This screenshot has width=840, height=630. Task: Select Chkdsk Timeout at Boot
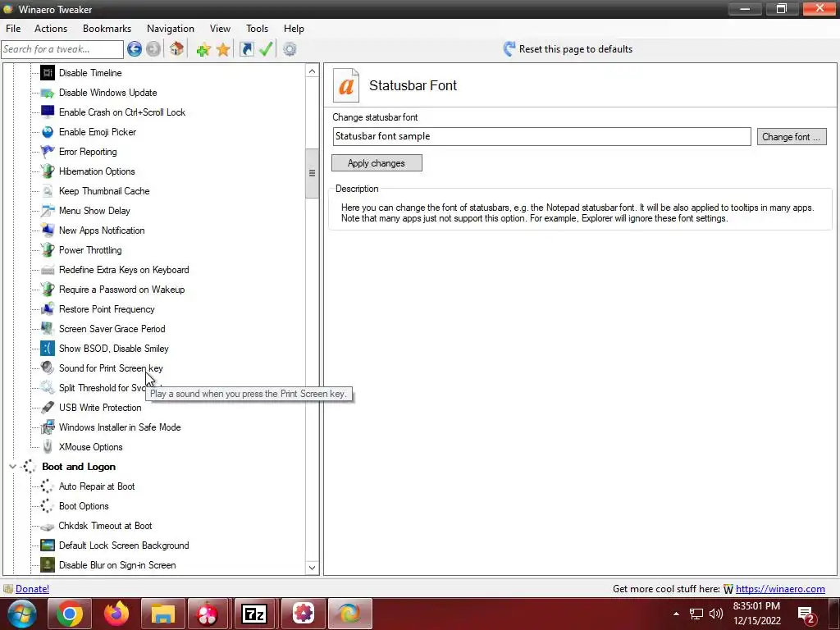[105, 526]
